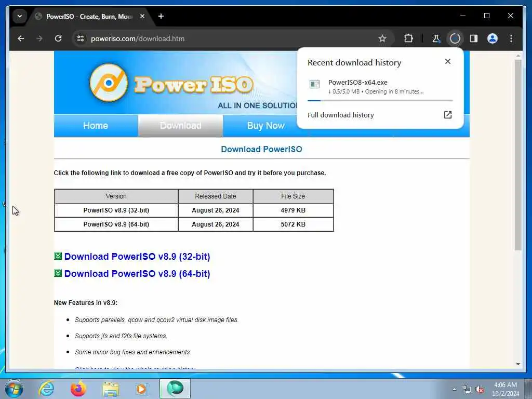The height and width of the screenshot is (399, 532).
Task: Open Chrome three-dot menu
Action: [511, 38]
